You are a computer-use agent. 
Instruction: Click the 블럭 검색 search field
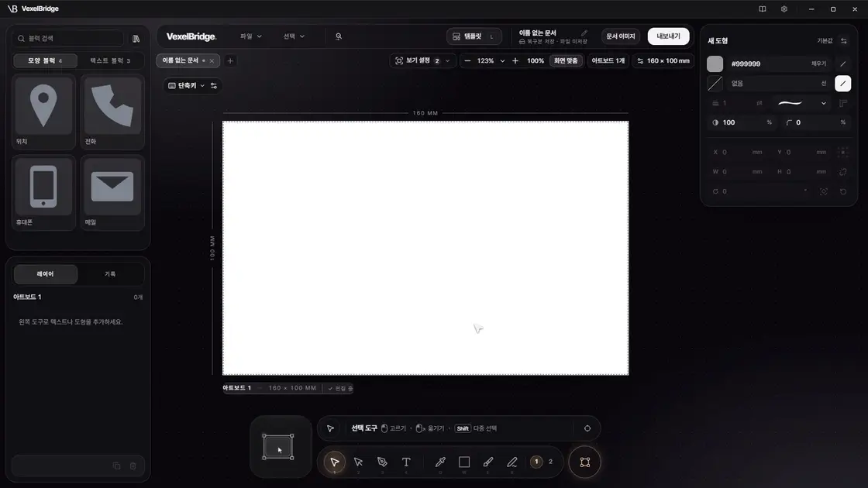[x=67, y=39]
